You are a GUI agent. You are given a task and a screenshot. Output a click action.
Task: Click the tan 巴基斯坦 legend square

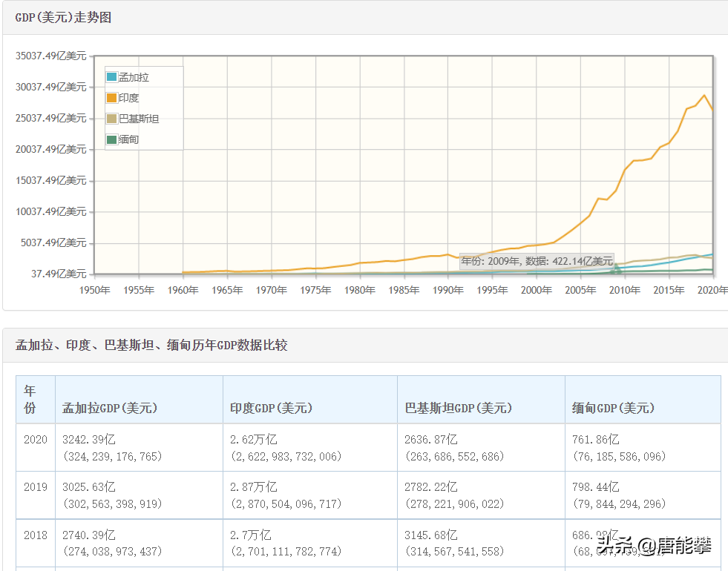click(x=112, y=118)
